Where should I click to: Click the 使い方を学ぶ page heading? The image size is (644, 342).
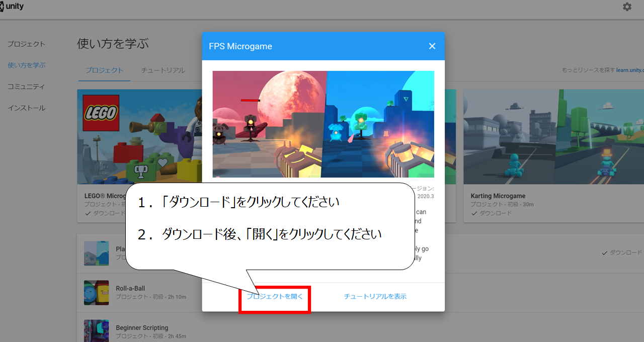point(113,44)
